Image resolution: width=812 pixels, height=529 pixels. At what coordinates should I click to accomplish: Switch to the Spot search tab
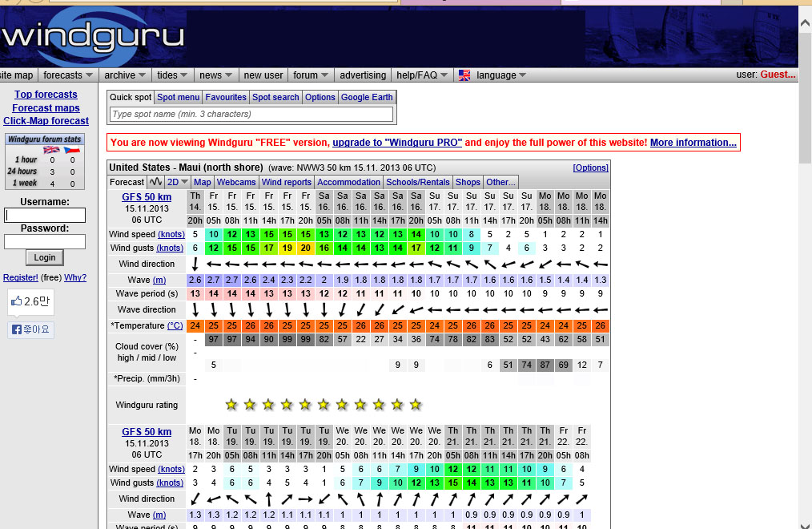tap(275, 98)
